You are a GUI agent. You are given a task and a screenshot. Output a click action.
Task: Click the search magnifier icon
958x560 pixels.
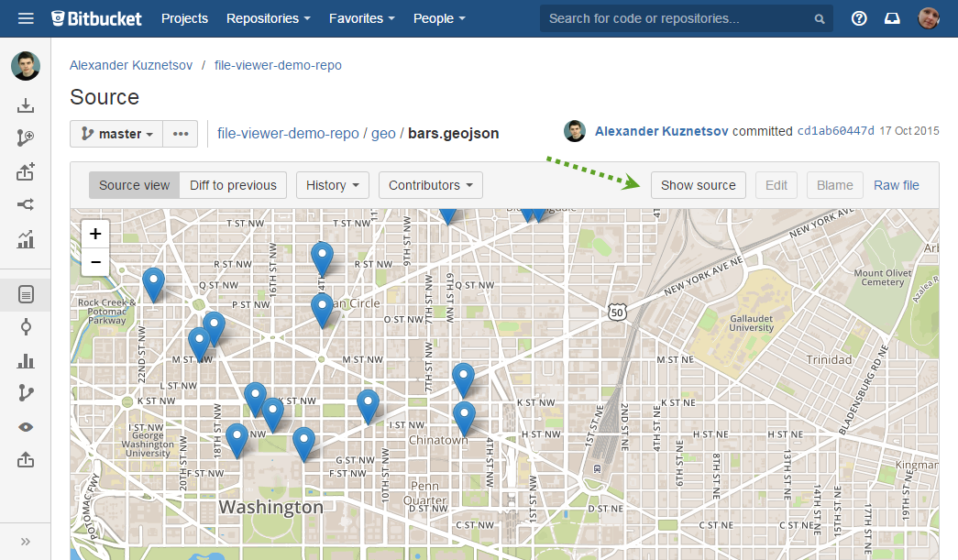(x=820, y=19)
